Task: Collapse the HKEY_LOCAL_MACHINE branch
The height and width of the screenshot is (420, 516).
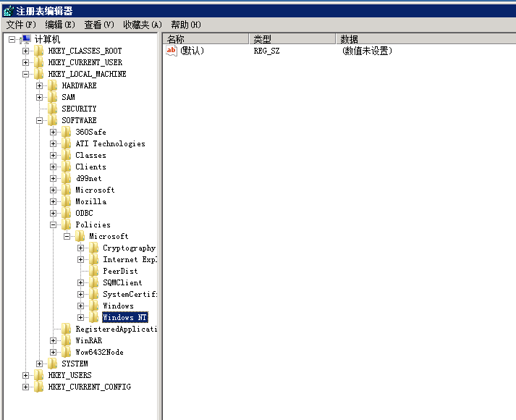Action: pyautogui.click(x=26, y=74)
